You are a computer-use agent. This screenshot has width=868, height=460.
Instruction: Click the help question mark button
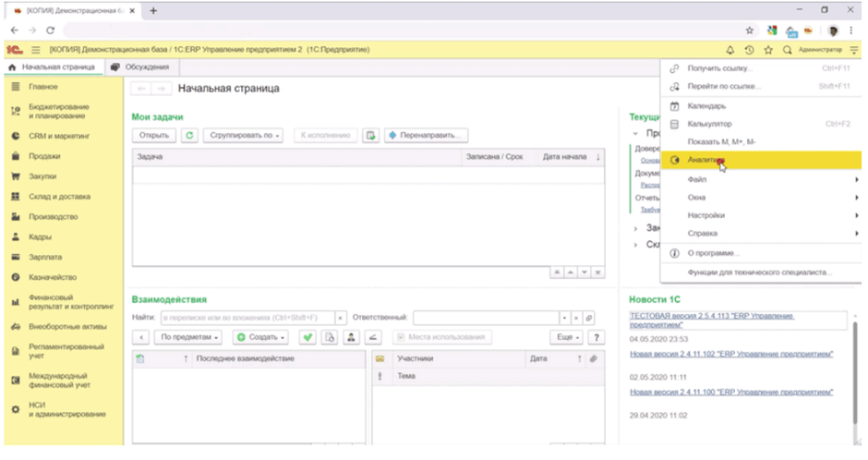click(x=597, y=337)
